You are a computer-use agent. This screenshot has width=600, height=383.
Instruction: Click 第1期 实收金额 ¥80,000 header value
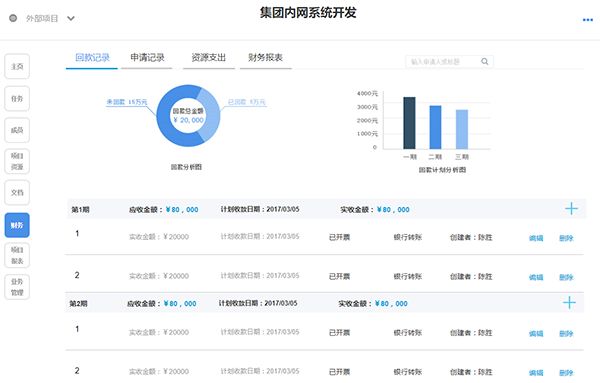click(393, 210)
